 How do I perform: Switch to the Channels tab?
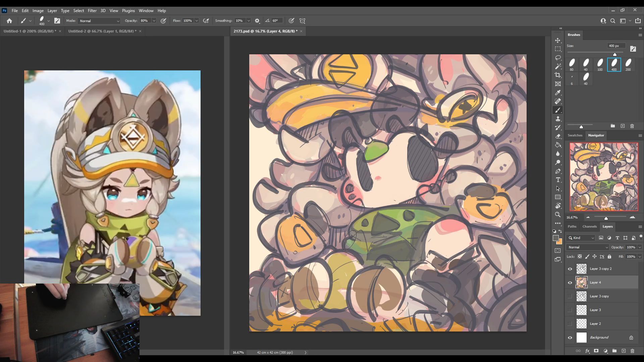(589, 227)
